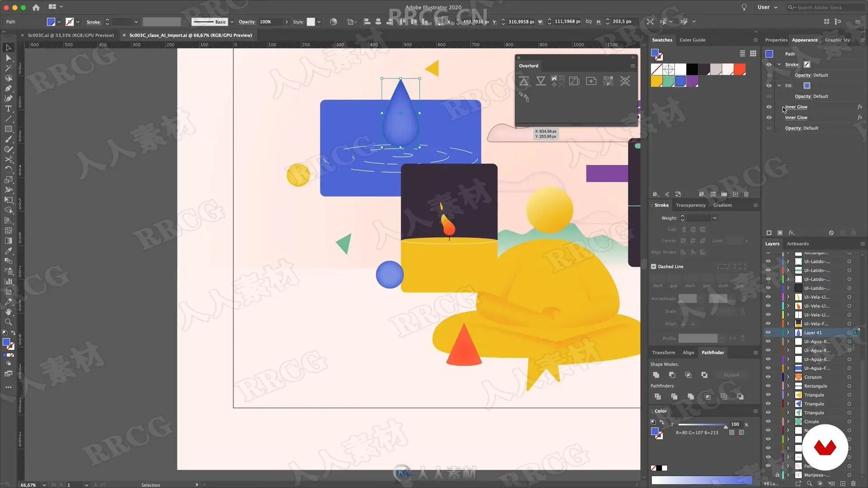This screenshot has width=868, height=488.
Task: Open the stroke Weight dropdown
Action: click(x=714, y=218)
